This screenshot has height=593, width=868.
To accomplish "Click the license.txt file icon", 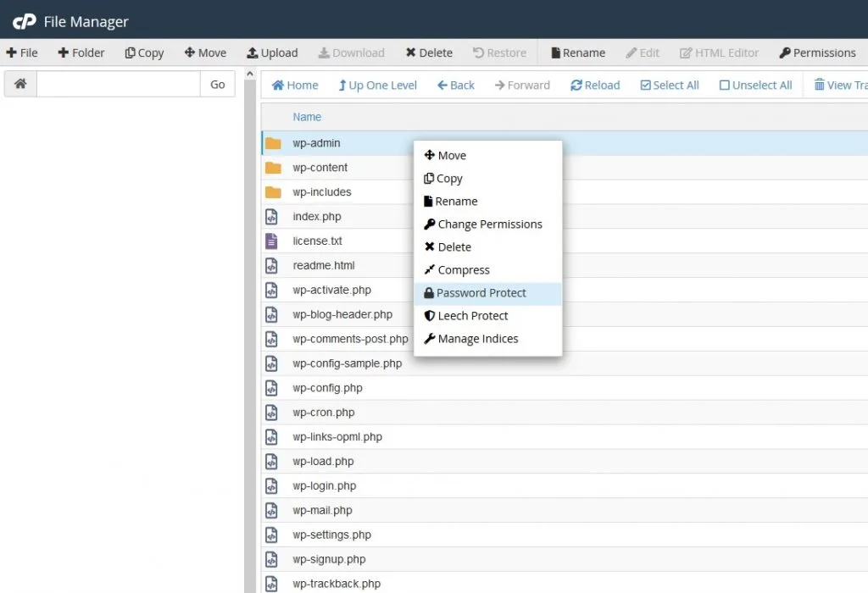I will pyautogui.click(x=271, y=241).
